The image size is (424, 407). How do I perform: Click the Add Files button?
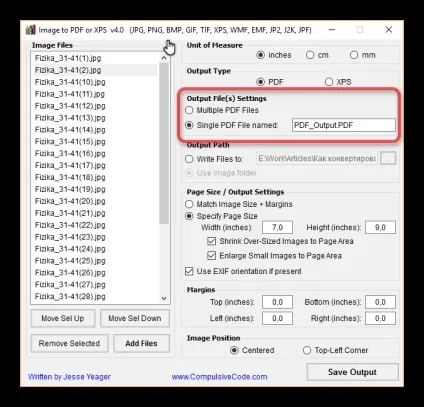pyautogui.click(x=141, y=343)
